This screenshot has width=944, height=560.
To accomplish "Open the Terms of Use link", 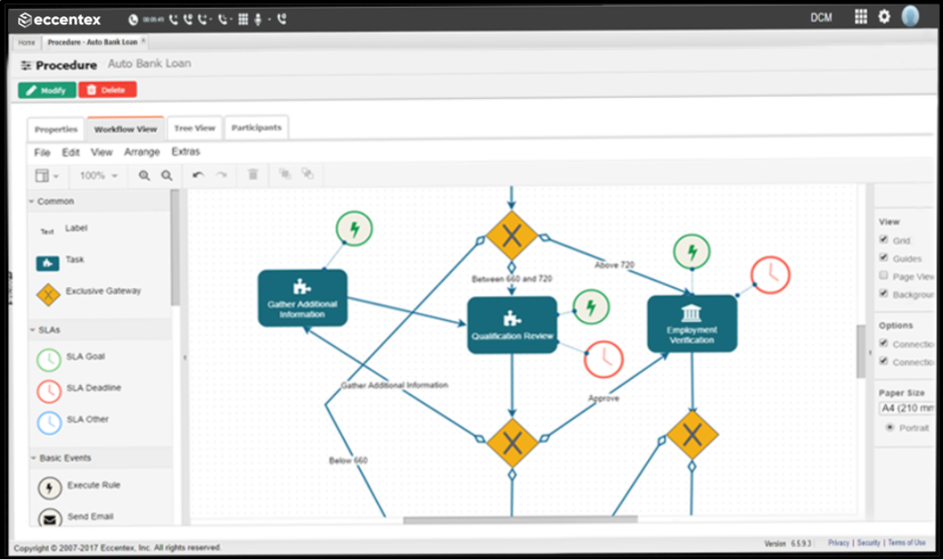I will click(x=906, y=543).
